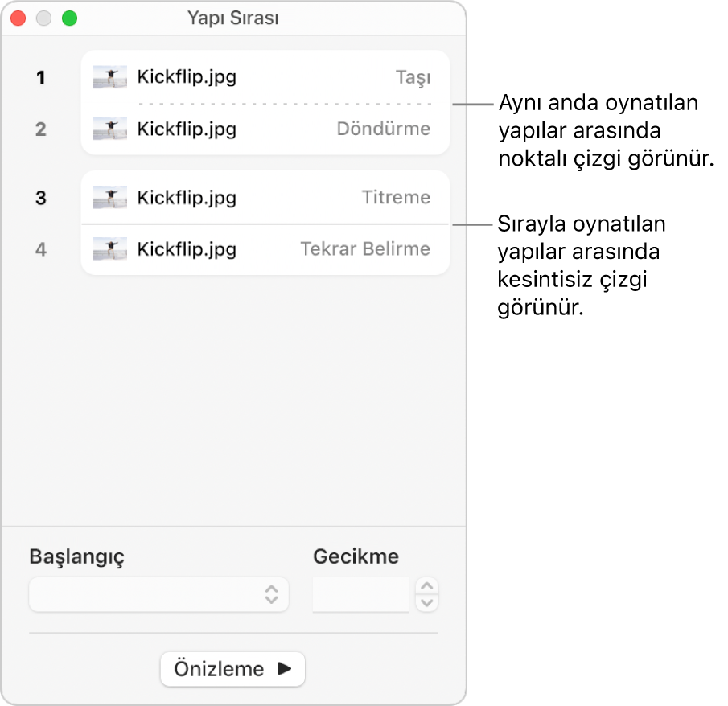Click the "Döndürme" effect label

384,129
